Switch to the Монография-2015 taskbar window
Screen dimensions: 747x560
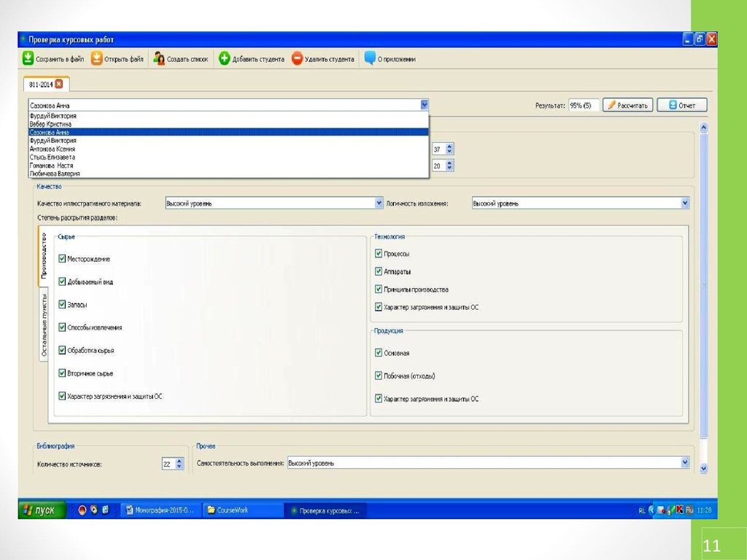pyautogui.click(x=160, y=510)
